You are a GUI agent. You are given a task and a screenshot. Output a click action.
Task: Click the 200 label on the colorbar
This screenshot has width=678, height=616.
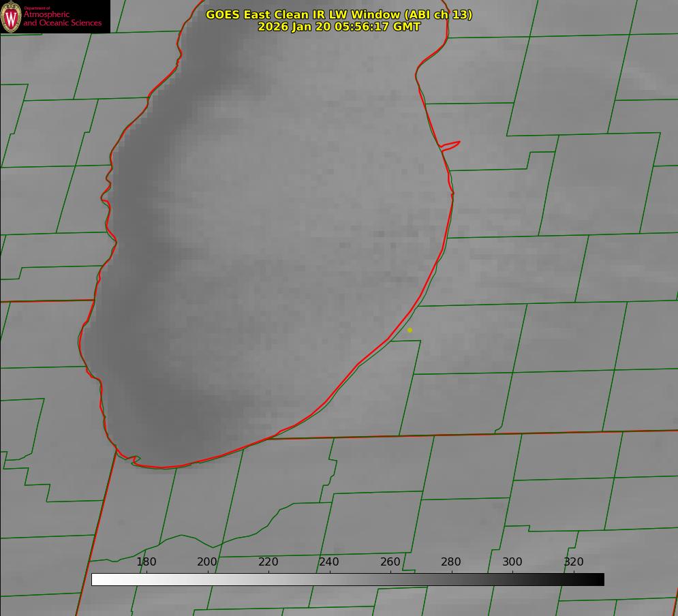point(207,562)
